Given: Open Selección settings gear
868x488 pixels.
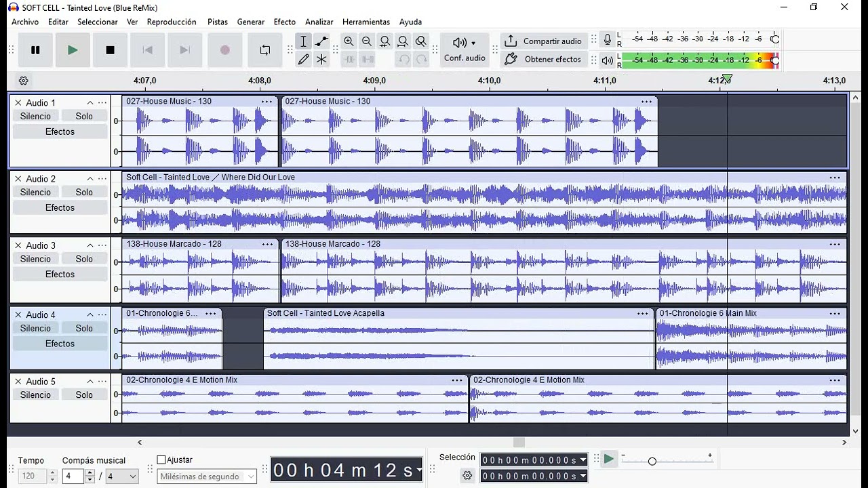Looking at the screenshot, I should (x=467, y=476).
